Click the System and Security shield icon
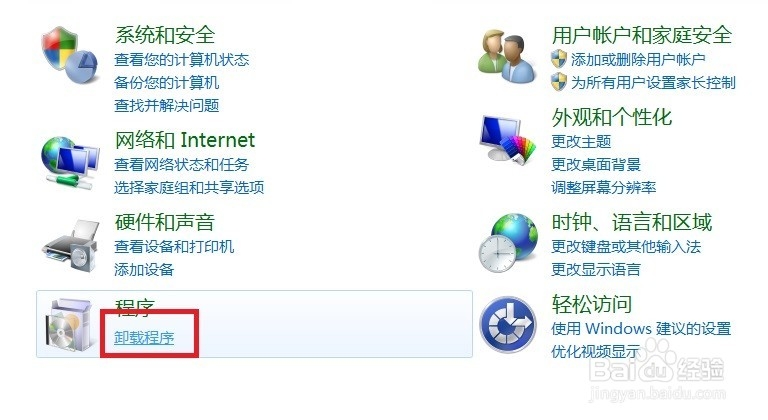This screenshot has height=420, width=768. (x=70, y=55)
